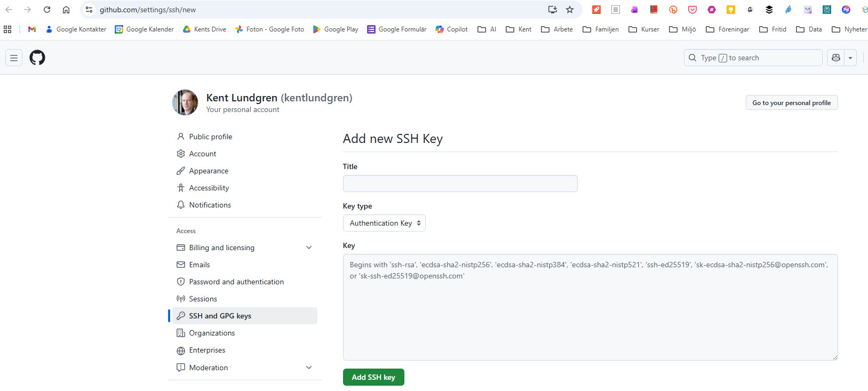Viewport: 868px width, 391px height.
Task: Open Account settings in sidebar
Action: (245, 154)
